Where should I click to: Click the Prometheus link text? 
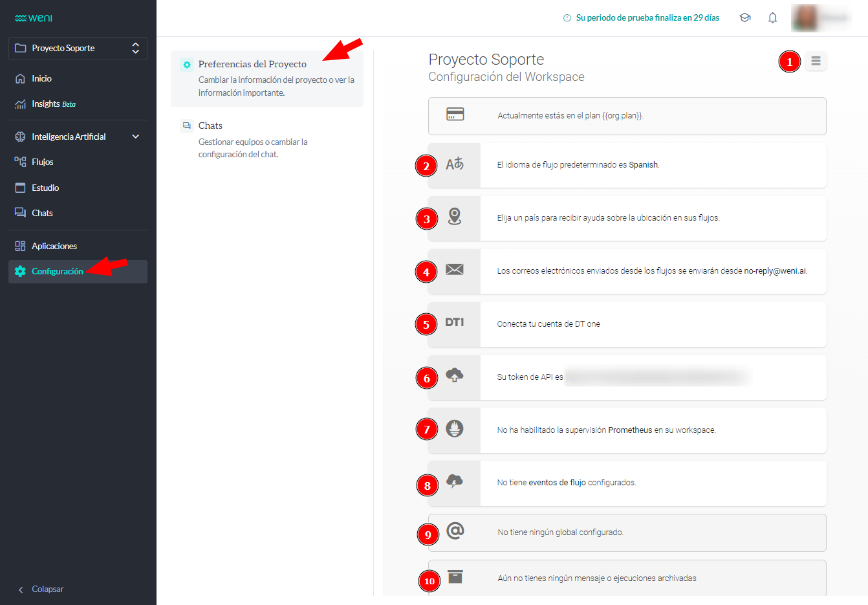(630, 430)
